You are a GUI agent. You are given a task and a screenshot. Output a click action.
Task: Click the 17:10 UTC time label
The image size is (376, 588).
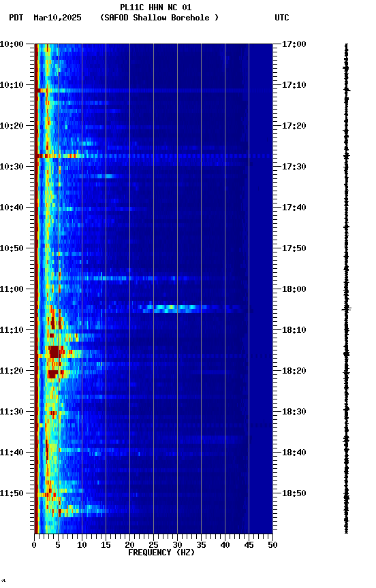[x=294, y=85]
